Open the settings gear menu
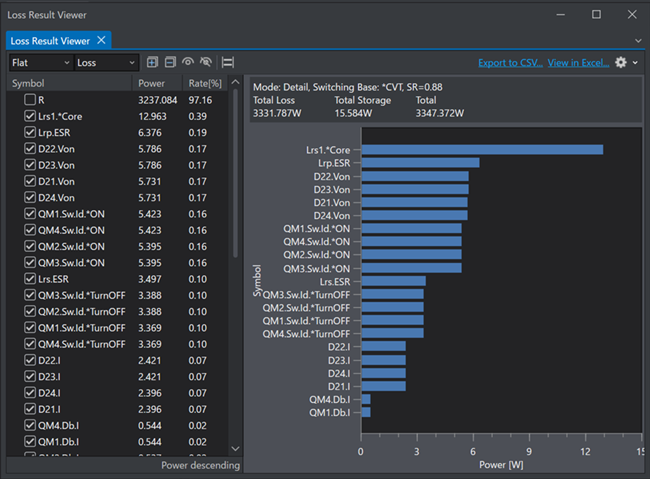Screen dimensions: 650x479 coord(621,62)
